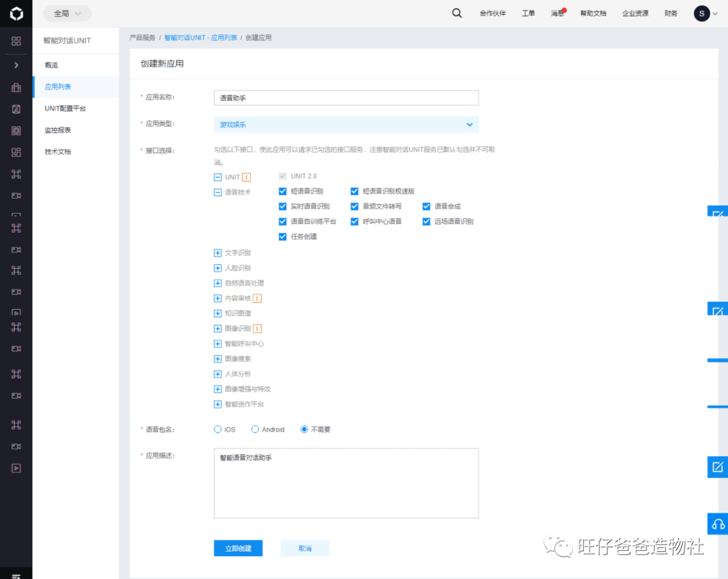Toggle 音频文件转写 checkbox
Screen dimensions: 728x579
[355, 207]
